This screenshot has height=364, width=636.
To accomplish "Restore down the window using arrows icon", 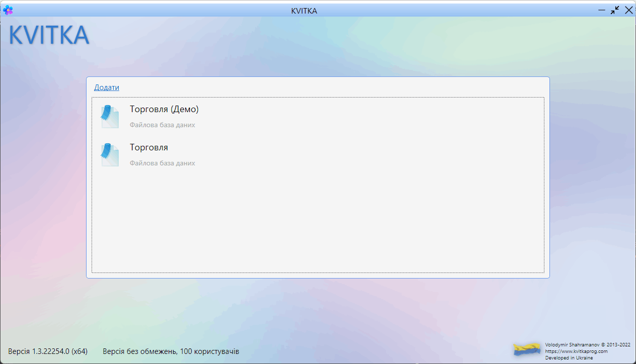I will point(615,10).
